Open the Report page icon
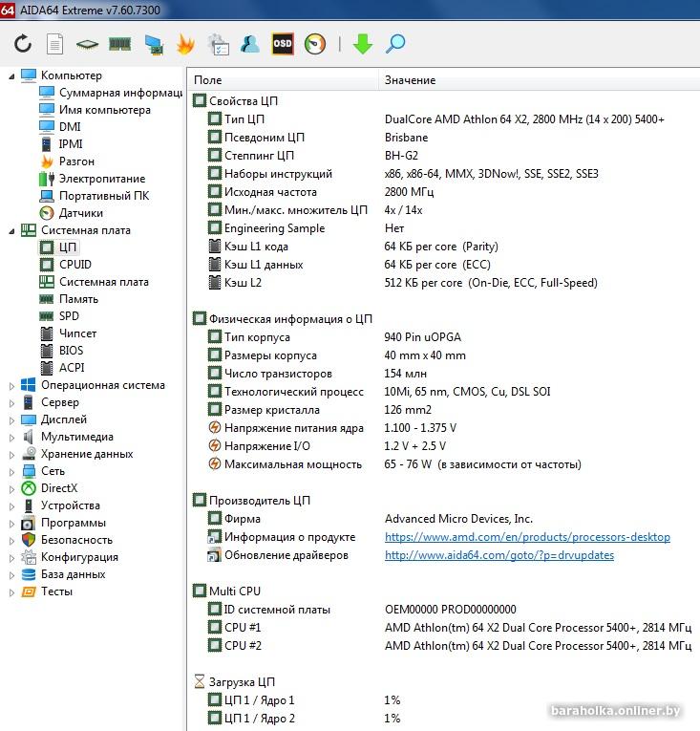The width and height of the screenshot is (700, 731). click(x=55, y=44)
